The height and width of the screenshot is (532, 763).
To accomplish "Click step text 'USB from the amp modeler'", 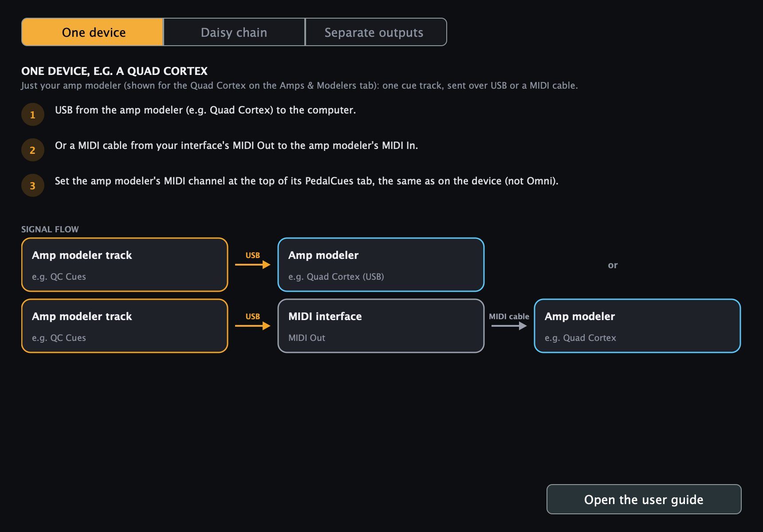I will 205,110.
